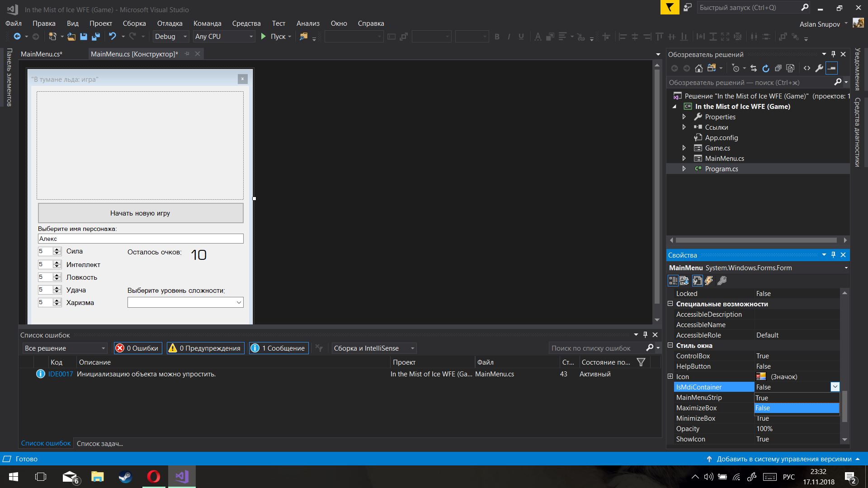Screen dimensions: 868x488
Task: Show properties grouped by category
Action: [x=673, y=281]
